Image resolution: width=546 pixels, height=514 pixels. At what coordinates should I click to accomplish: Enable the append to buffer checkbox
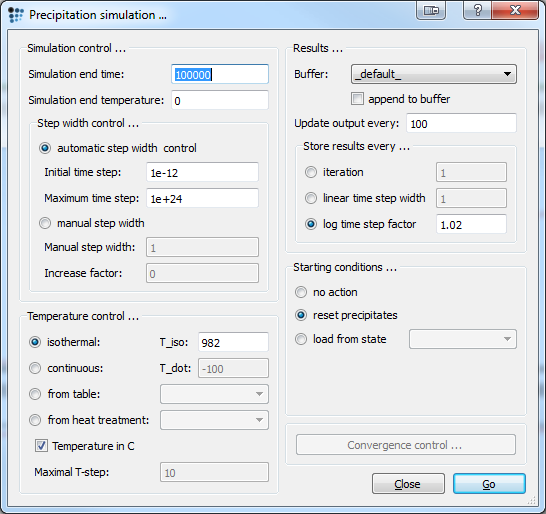pos(357,99)
